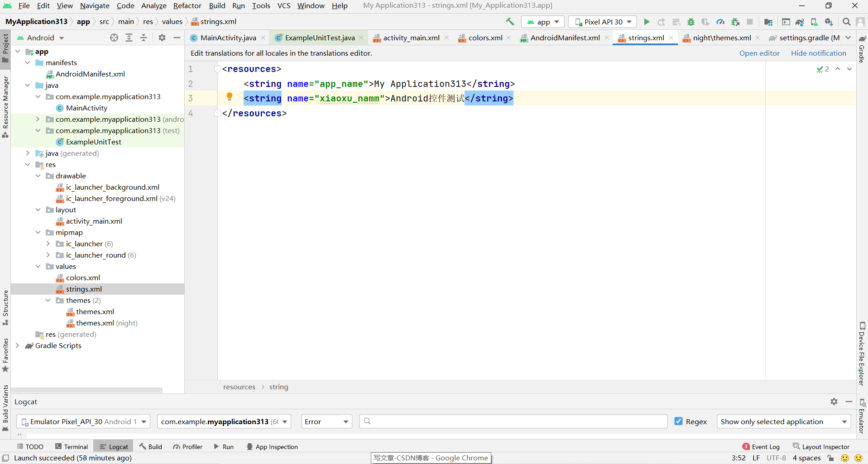This screenshot has height=464, width=868.
Task: Jump to next highlighted problem arrow
Action: [x=849, y=69]
